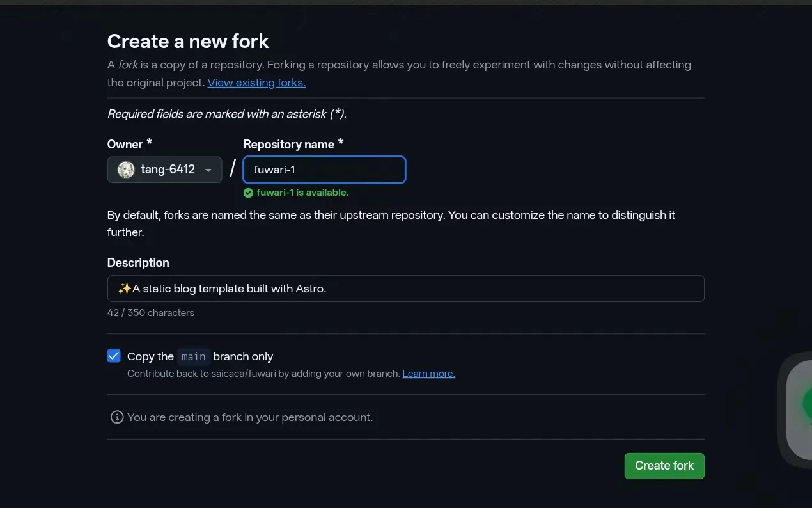This screenshot has width=812, height=508.
Task: Click the "Description" field label
Action: tap(138, 263)
